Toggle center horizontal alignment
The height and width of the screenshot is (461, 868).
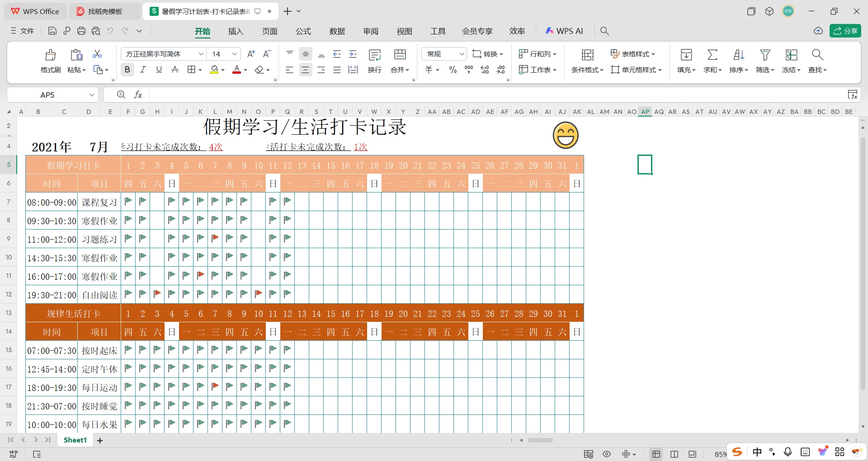point(306,70)
